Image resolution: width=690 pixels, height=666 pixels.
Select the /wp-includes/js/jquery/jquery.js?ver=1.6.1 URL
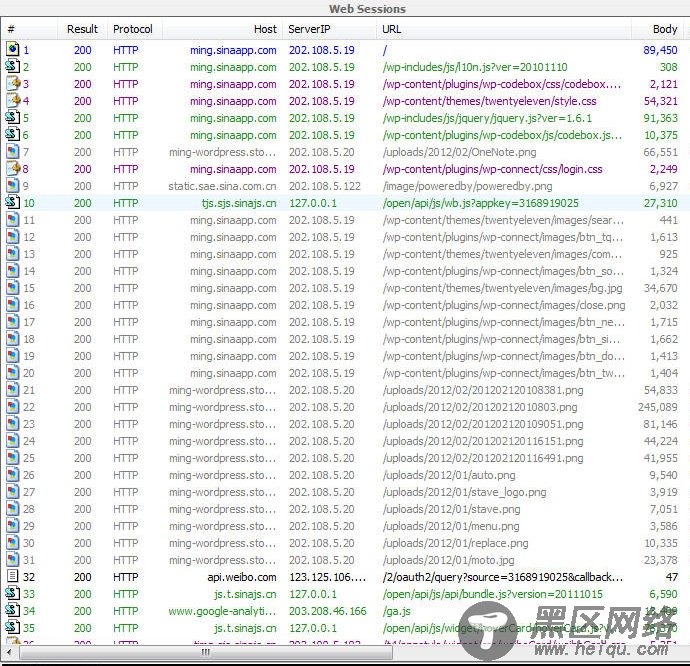tap(487, 118)
